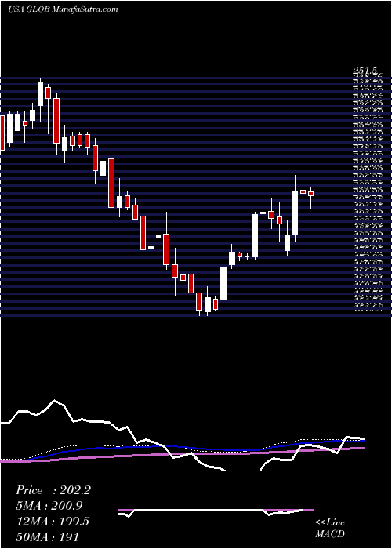
Task: Click the final red candle at the chart's right end
Action: (310, 194)
